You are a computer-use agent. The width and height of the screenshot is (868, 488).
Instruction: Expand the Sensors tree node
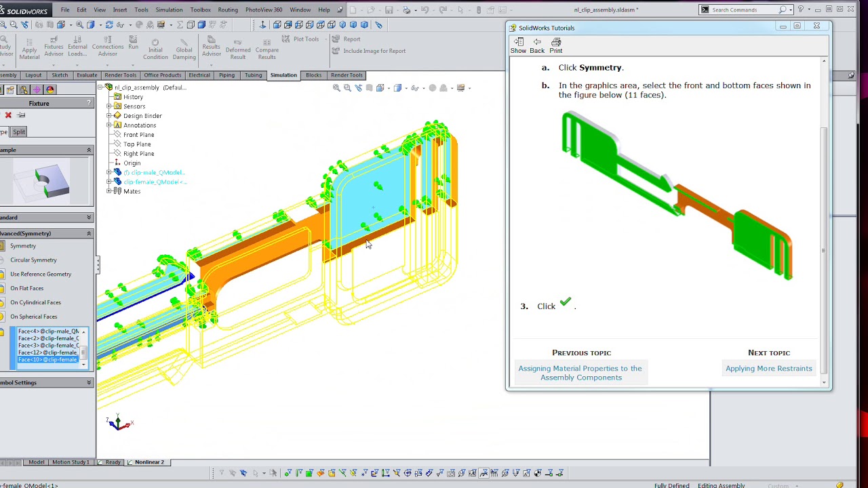(109, 106)
